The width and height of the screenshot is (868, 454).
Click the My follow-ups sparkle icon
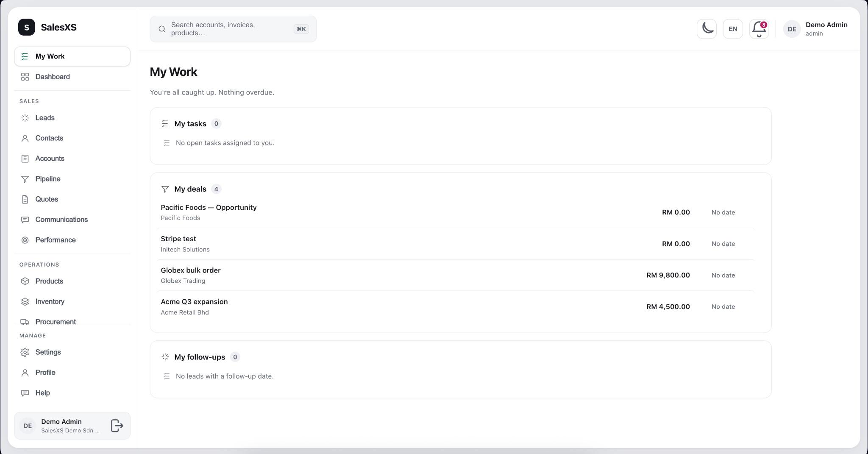tap(165, 357)
